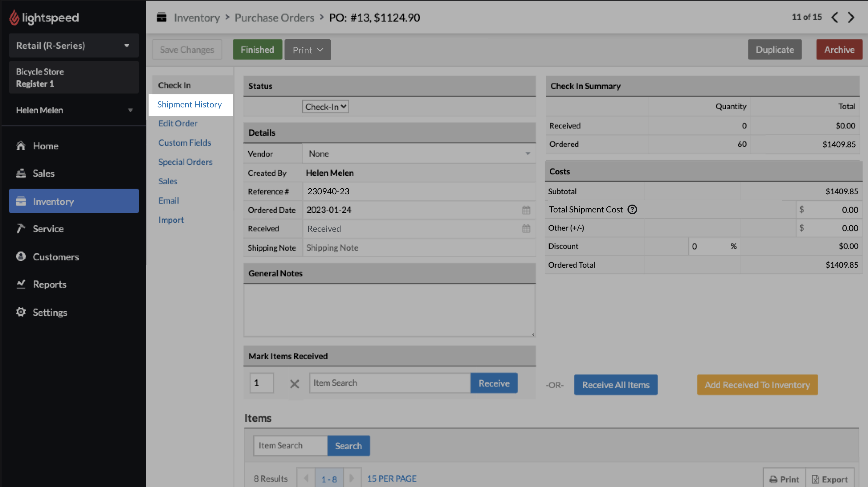868x487 pixels.
Task: Click the Customers navigation icon
Action: 21,257
